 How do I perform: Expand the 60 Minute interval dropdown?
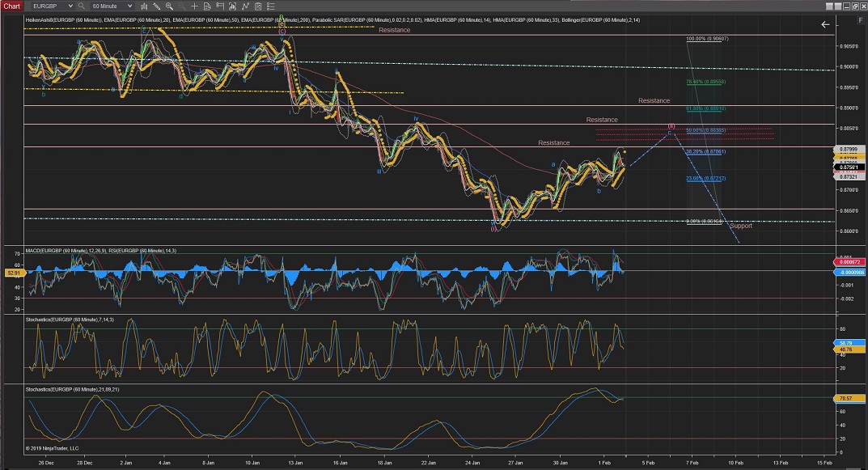tap(129, 6)
